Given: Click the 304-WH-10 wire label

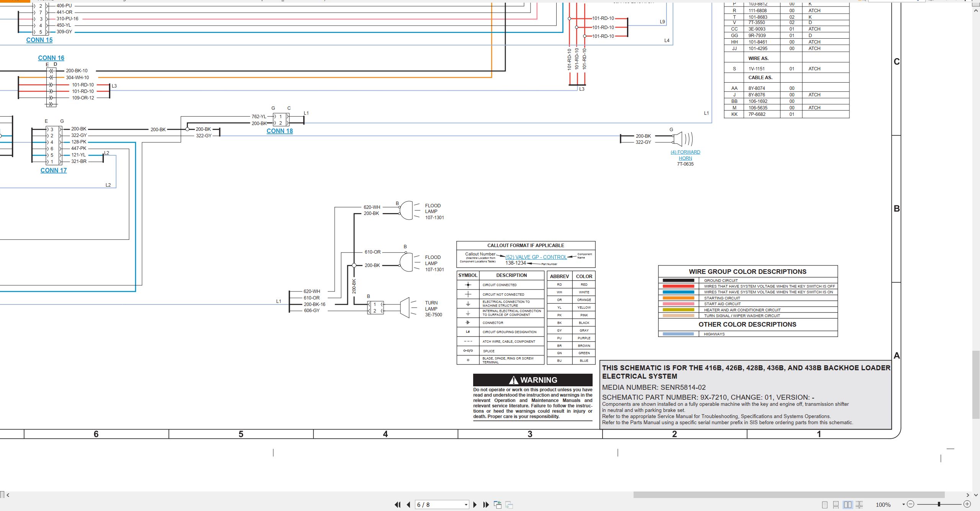Looking at the screenshot, I should pos(77,78).
